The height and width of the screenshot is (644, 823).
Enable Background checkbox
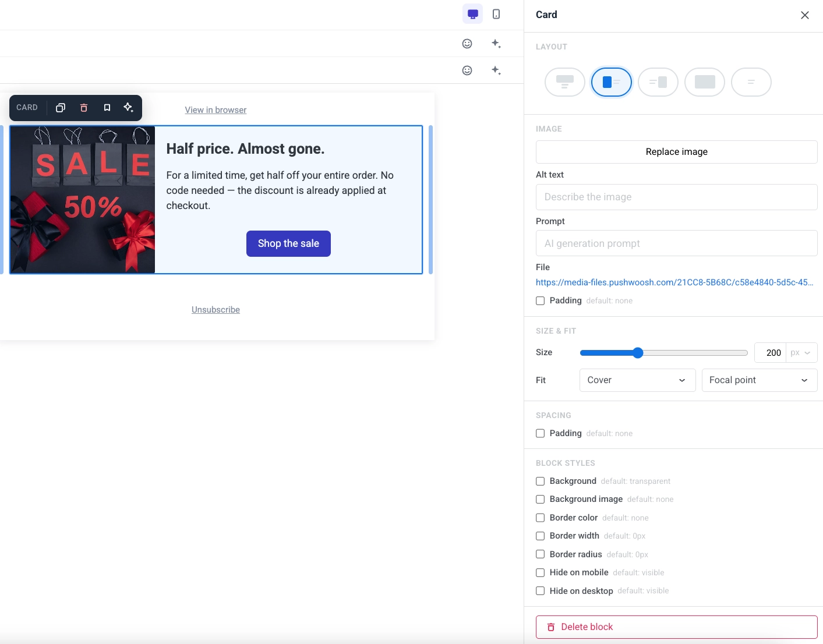(x=541, y=482)
